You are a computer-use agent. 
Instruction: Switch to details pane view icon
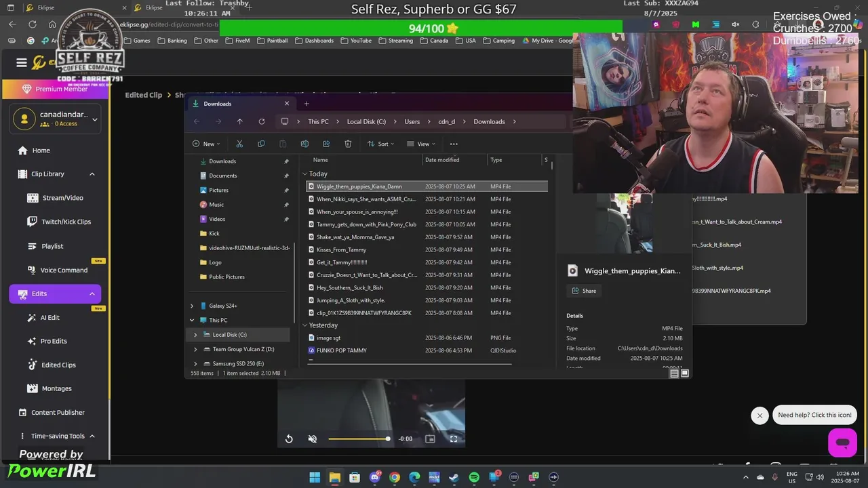[674, 373]
